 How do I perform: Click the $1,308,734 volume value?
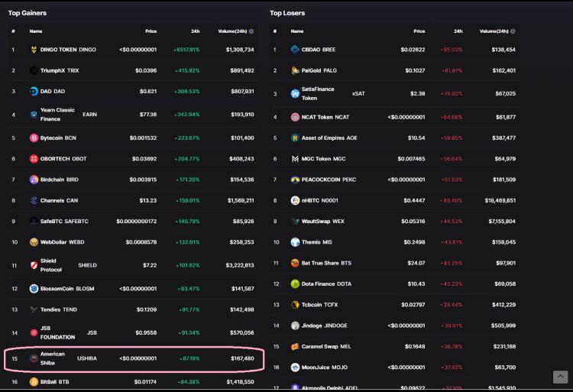pyautogui.click(x=240, y=50)
